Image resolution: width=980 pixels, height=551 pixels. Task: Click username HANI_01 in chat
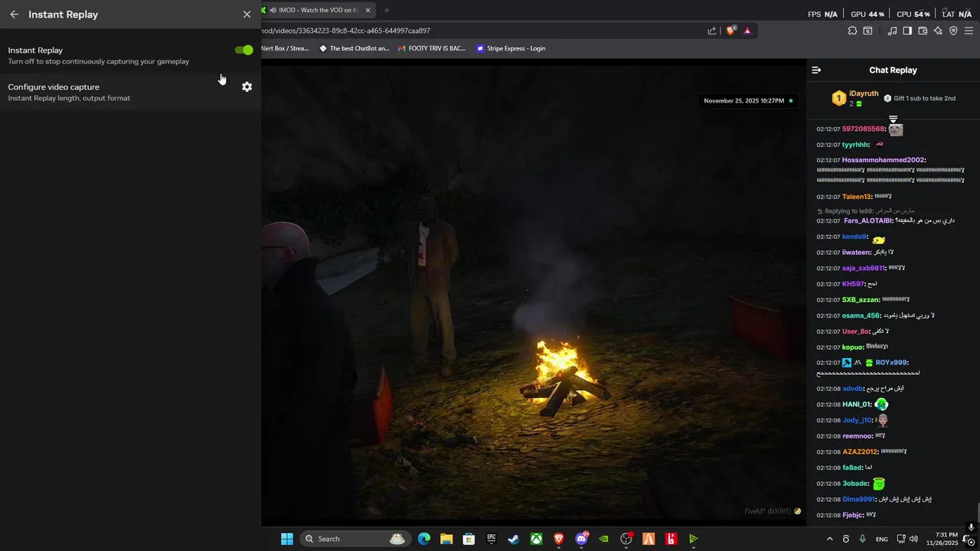[856, 404]
